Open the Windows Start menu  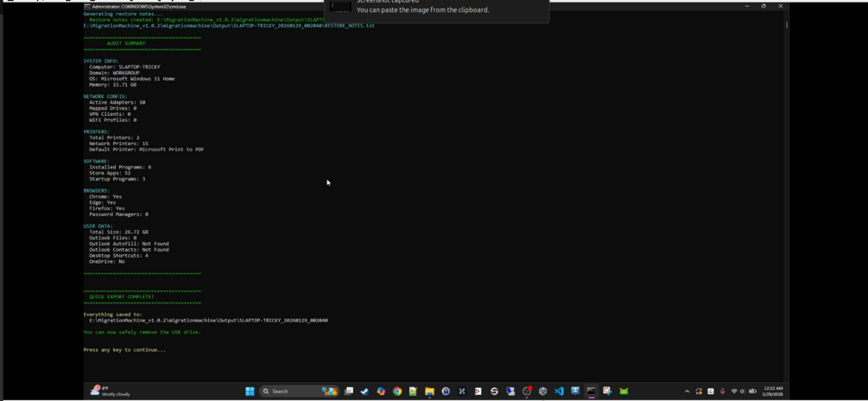[x=250, y=391]
